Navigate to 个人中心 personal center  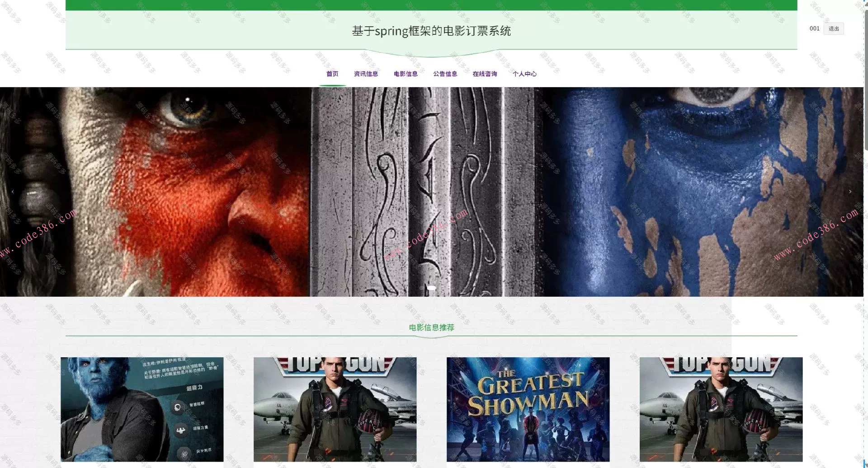(524, 74)
